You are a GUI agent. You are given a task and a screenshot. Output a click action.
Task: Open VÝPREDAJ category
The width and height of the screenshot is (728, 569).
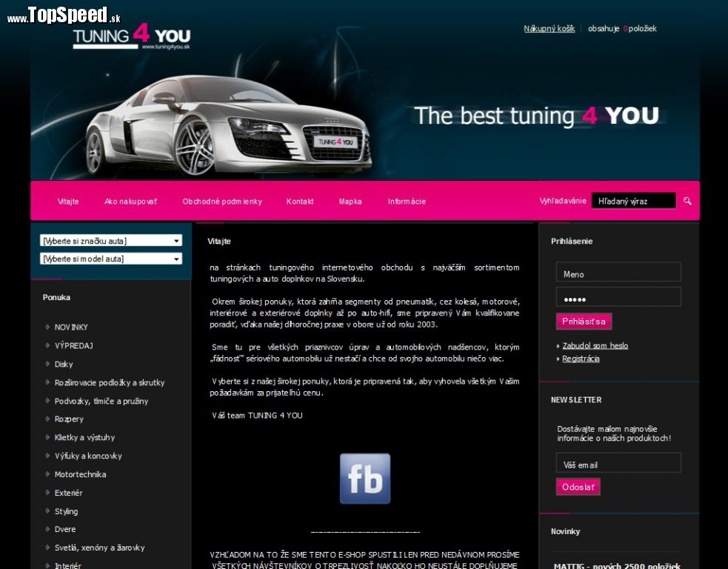pos(74,345)
